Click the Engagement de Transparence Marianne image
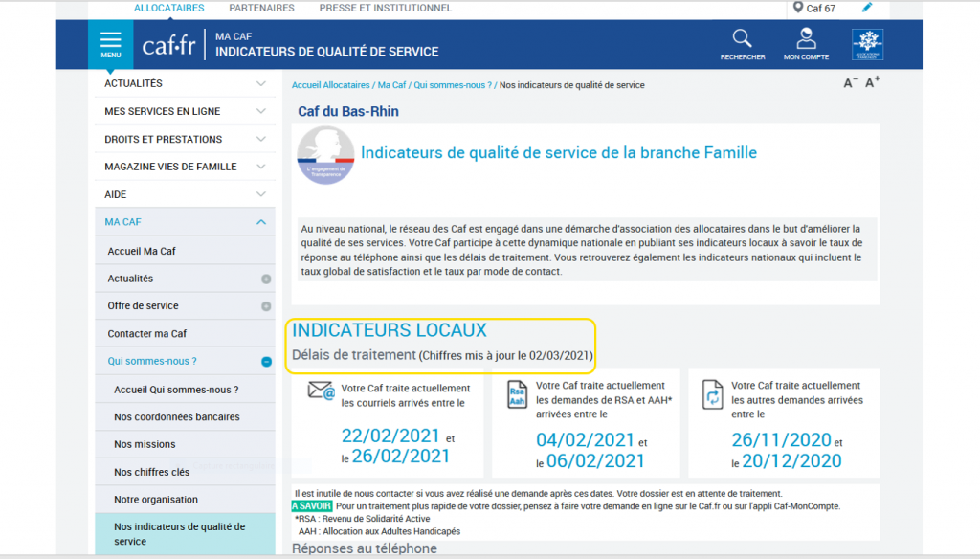980x559 pixels. pyautogui.click(x=325, y=155)
